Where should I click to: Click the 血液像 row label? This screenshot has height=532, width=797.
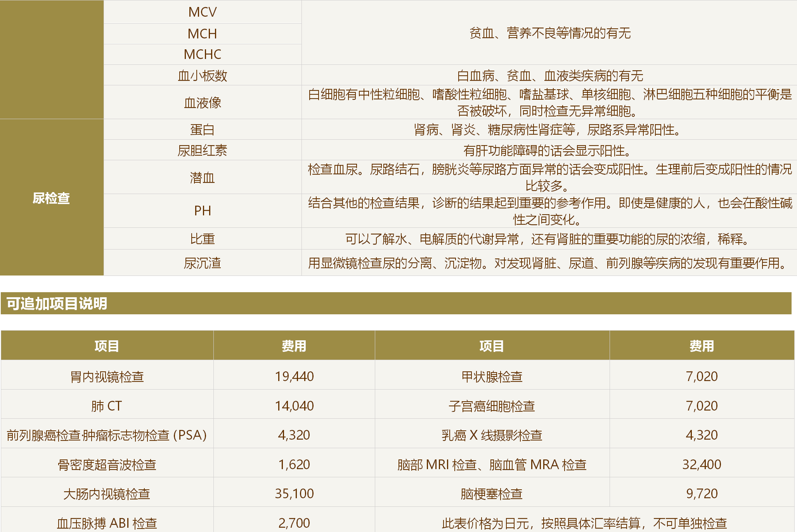tap(203, 102)
